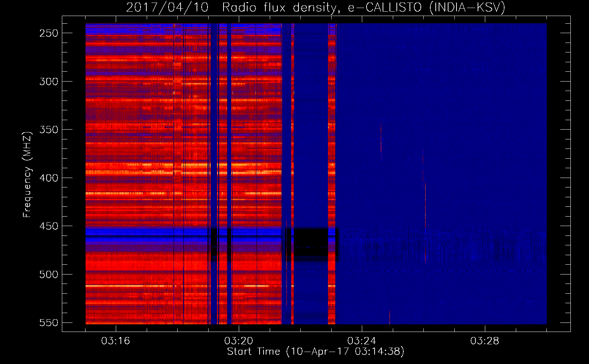Click the 400 frequency tick label
589x364 pixels.
pos(49,178)
